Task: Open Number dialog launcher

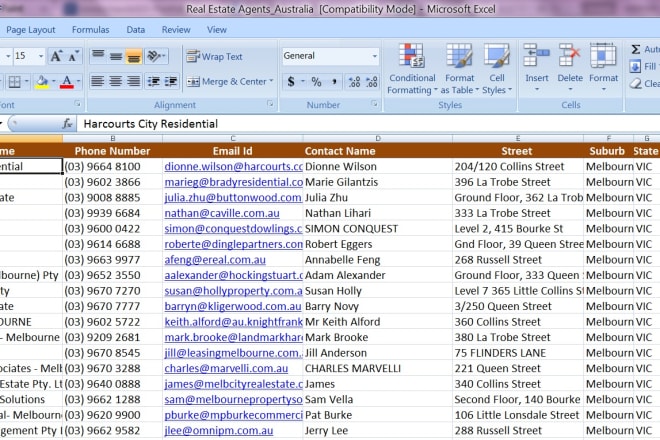Action: tap(374, 104)
